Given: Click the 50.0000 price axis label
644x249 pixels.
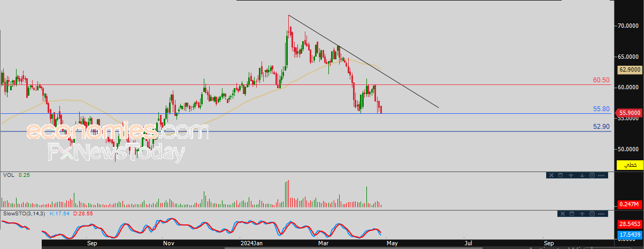Looking at the screenshot, I should pos(629,149).
